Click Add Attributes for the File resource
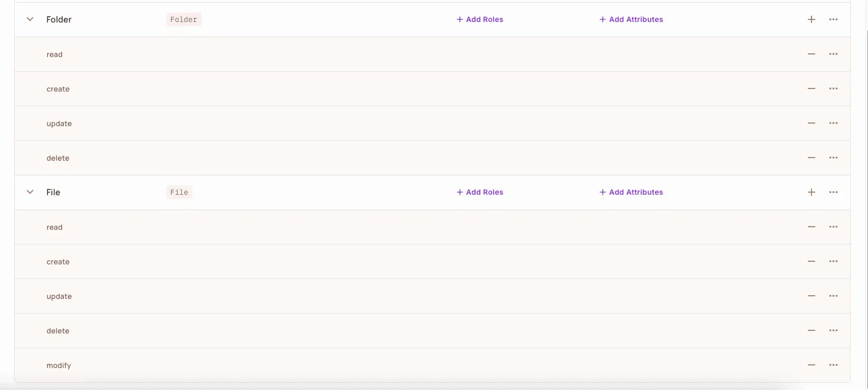Image resolution: width=868 pixels, height=390 pixels. (631, 192)
